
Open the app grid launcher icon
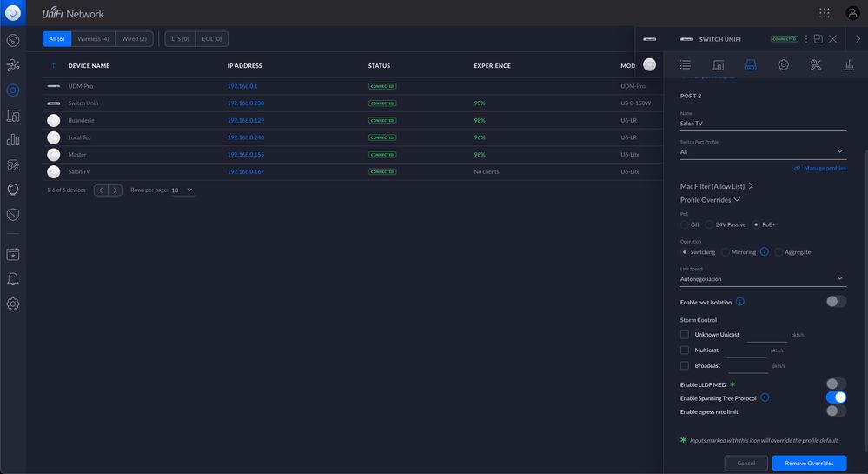coord(824,13)
